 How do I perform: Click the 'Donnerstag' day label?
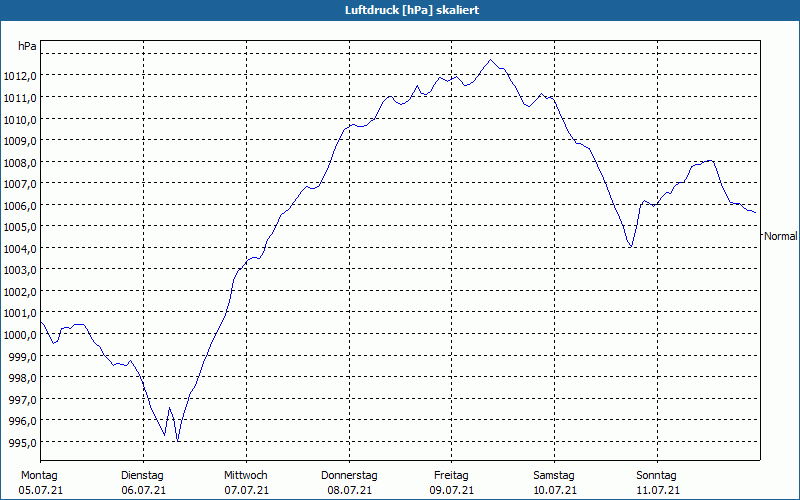click(349, 476)
